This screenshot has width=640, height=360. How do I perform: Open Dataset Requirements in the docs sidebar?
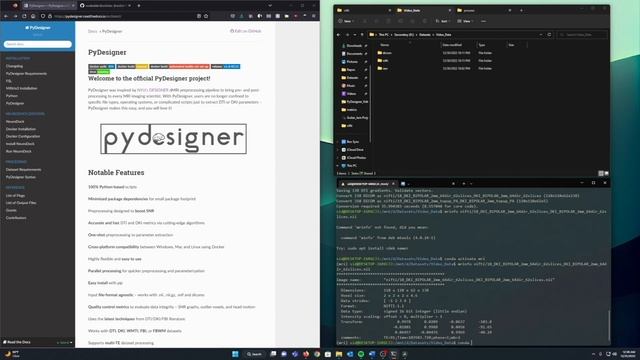(x=23, y=169)
